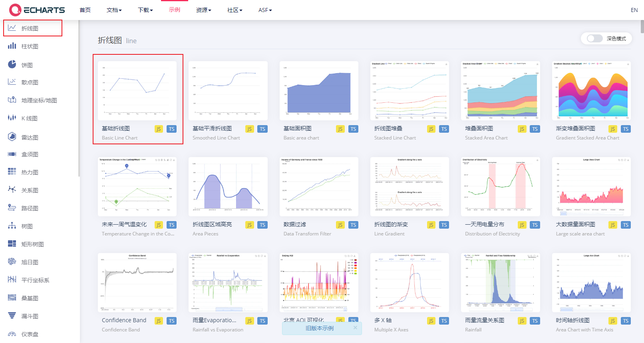Select the 仪表盘 gauge sidebar icon
Screen dimensions: 644x343
coord(12,334)
